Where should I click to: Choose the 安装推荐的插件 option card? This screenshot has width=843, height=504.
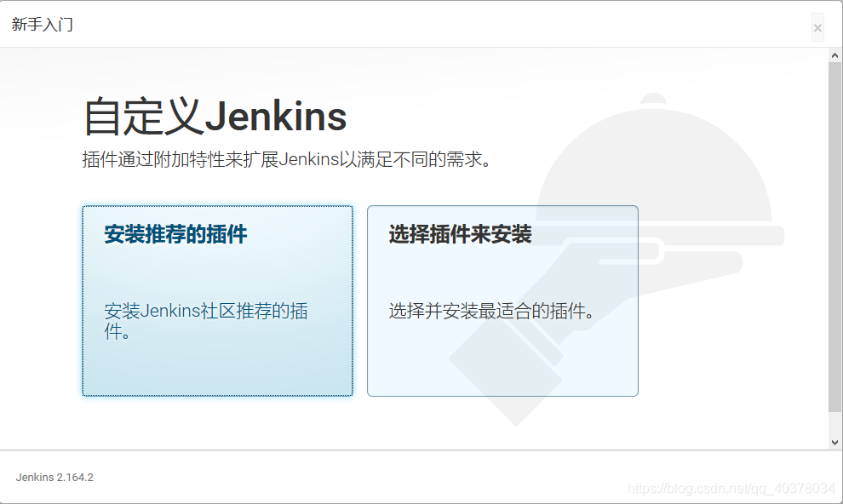(218, 301)
